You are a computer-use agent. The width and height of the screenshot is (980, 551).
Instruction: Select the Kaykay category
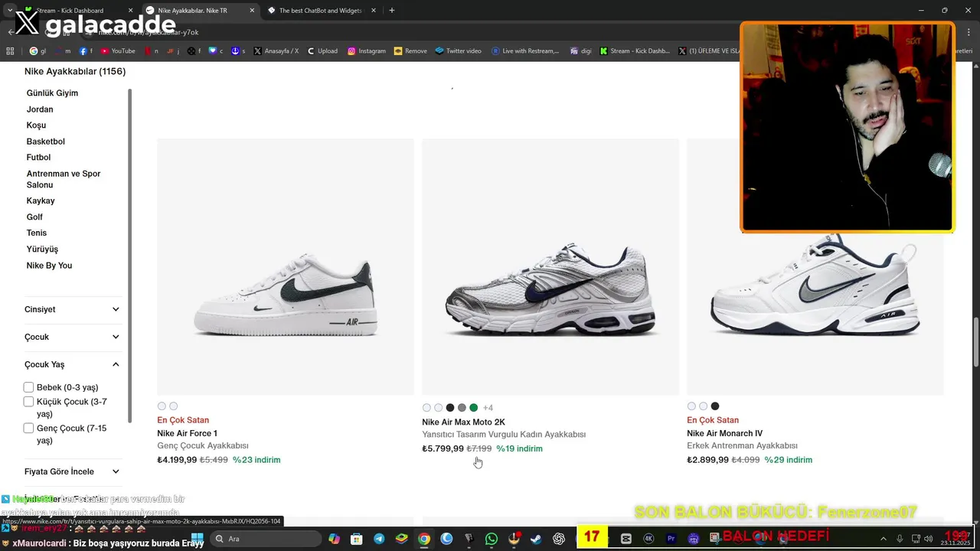(x=41, y=201)
